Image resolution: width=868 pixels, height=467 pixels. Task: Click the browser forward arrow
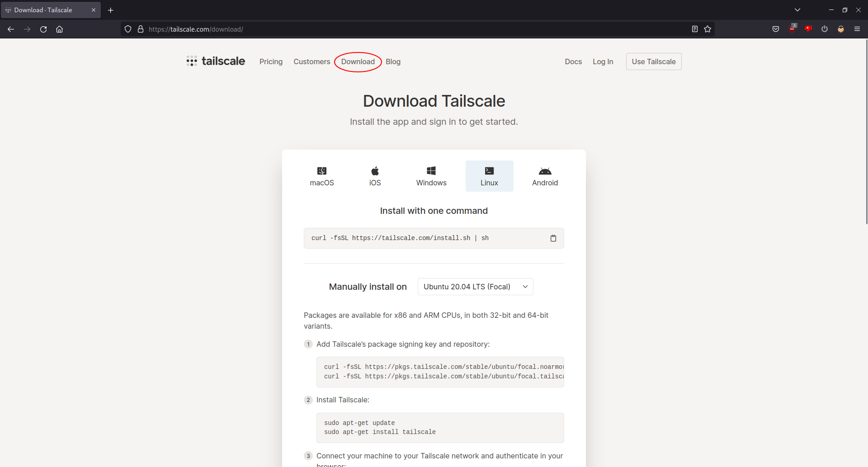27,29
